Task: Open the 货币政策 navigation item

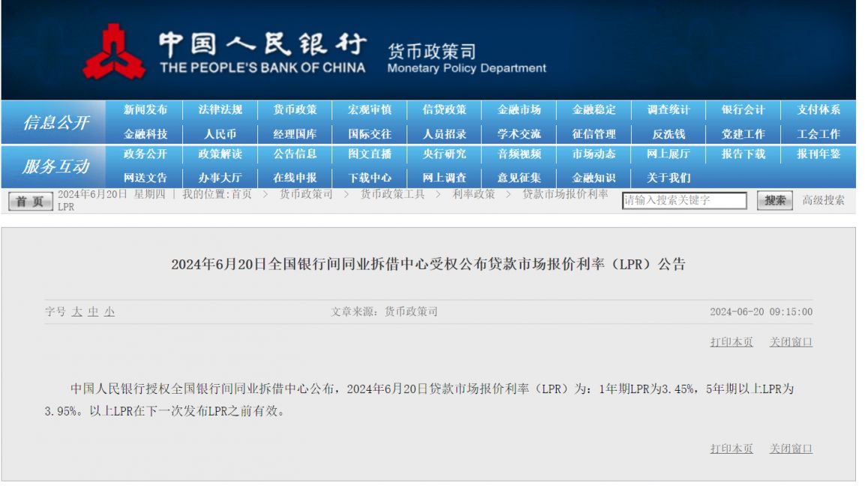Action: click(x=295, y=109)
